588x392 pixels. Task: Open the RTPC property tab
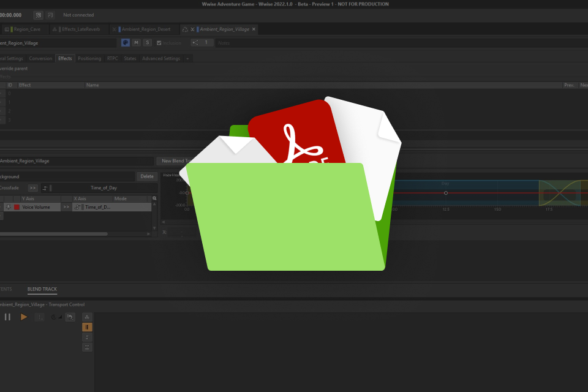point(113,59)
